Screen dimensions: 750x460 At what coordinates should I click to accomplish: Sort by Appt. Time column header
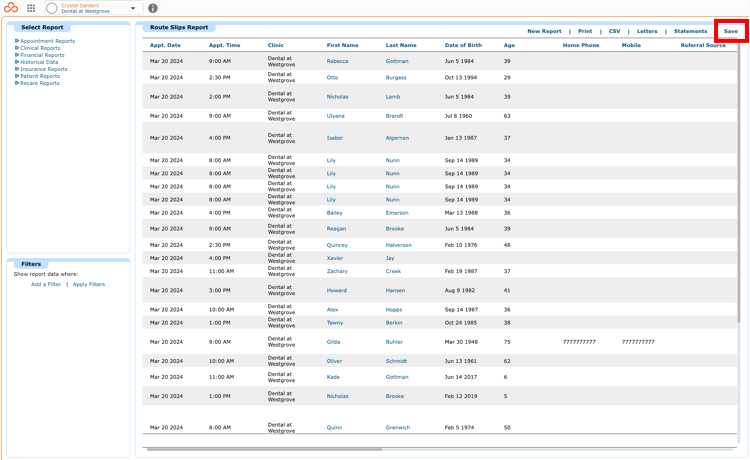pos(224,45)
